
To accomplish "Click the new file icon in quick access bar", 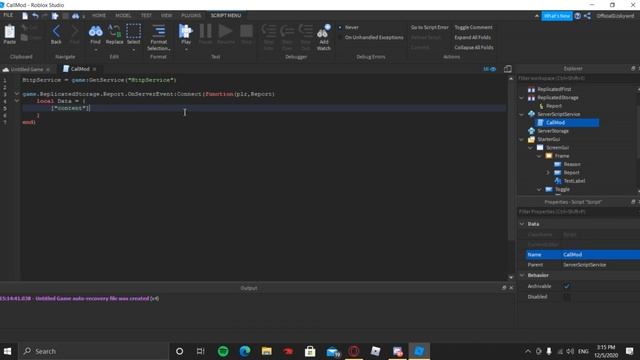I will (25, 16).
